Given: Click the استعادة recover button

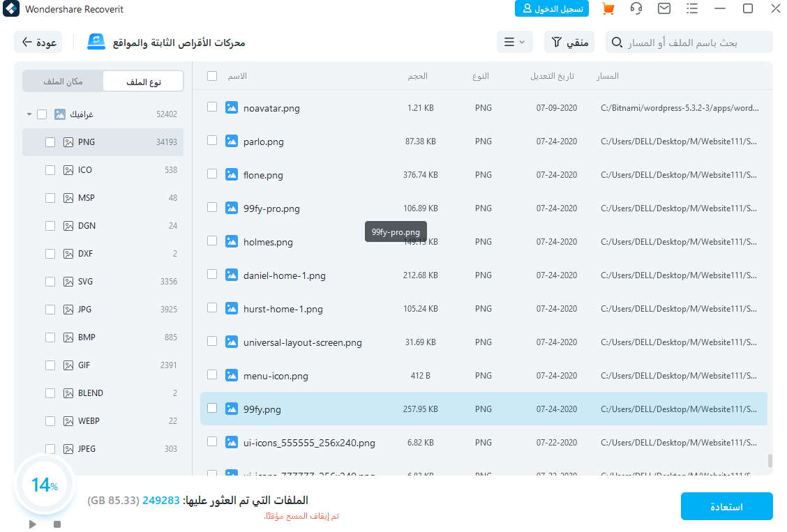Looking at the screenshot, I should [726, 506].
